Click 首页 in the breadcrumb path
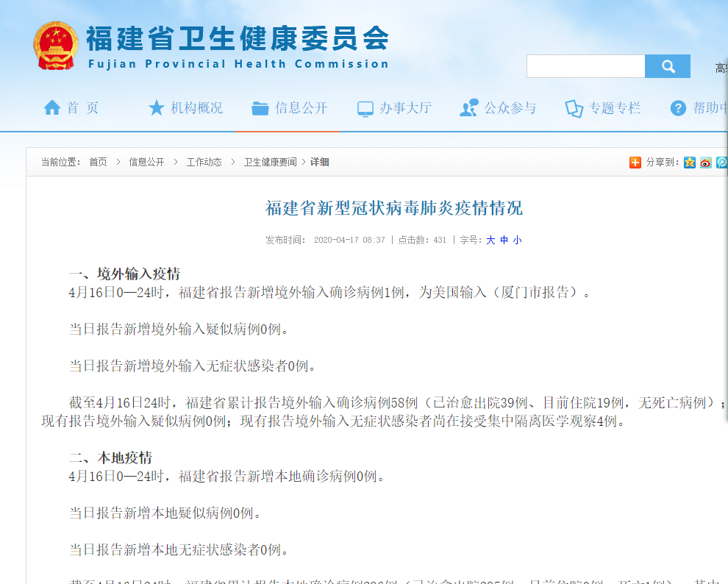This screenshot has width=728, height=584. coord(98,162)
